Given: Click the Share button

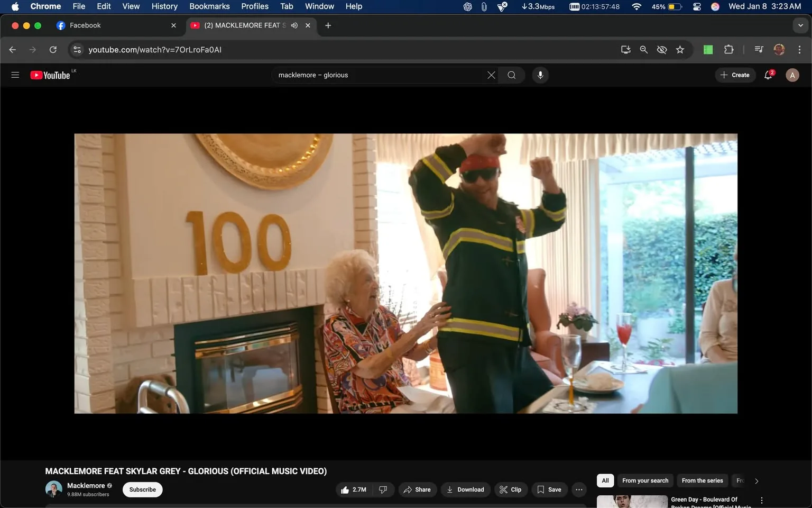Looking at the screenshot, I should click(417, 489).
